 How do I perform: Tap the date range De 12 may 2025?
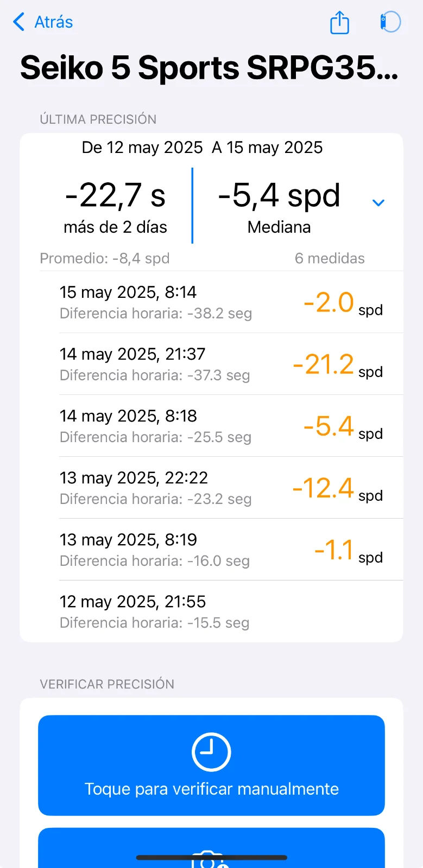coord(142,148)
